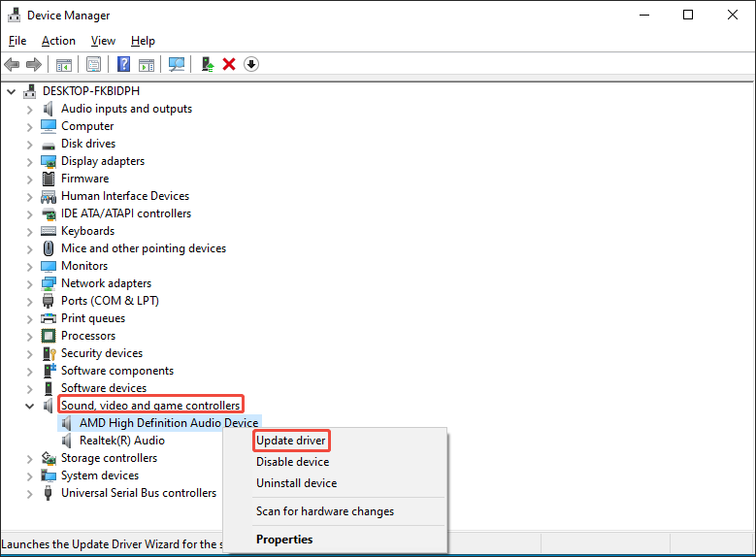Expand the Software components category
Screen dimensions: 756x557
[30, 372]
